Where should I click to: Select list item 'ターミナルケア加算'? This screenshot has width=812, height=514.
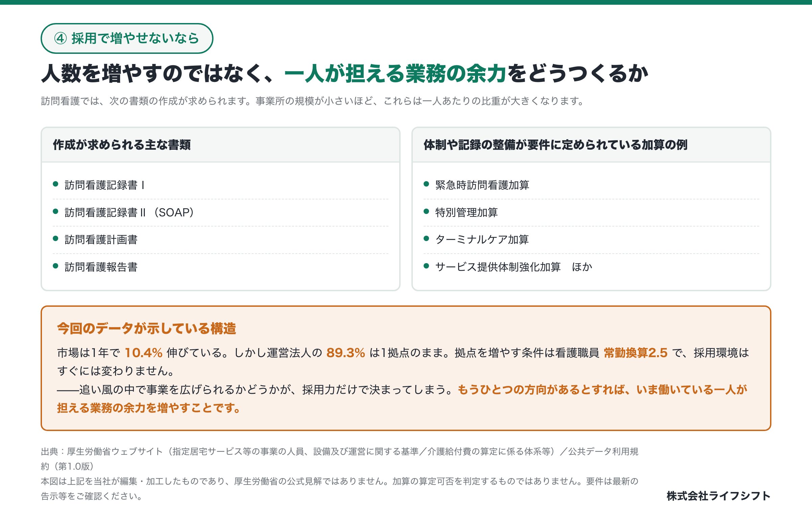pos(591,240)
